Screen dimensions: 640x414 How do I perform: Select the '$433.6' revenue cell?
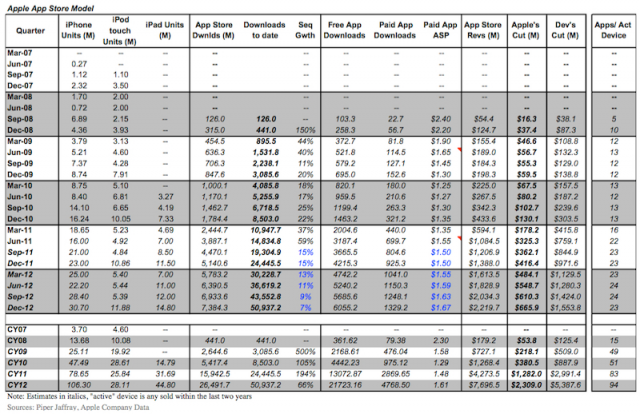pos(484,219)
